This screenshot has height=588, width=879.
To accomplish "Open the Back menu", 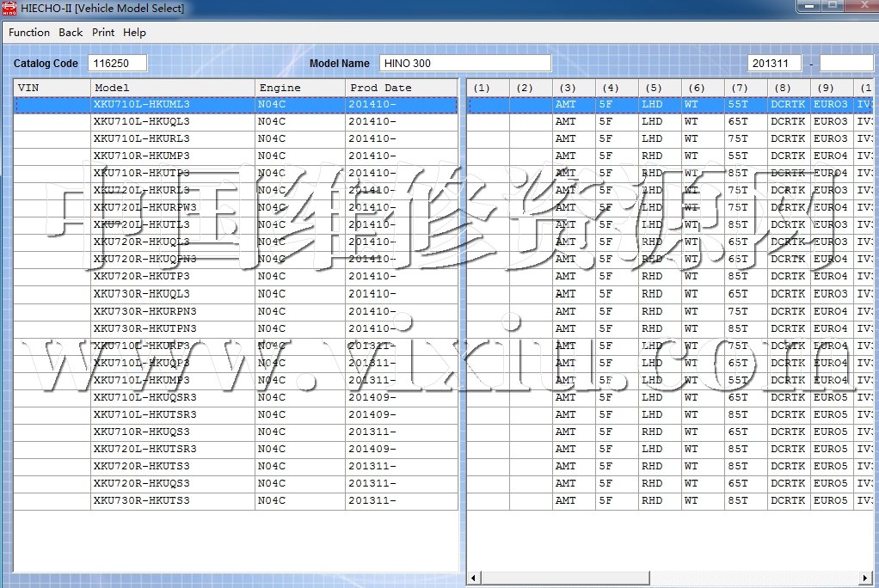I will point(71,33).
